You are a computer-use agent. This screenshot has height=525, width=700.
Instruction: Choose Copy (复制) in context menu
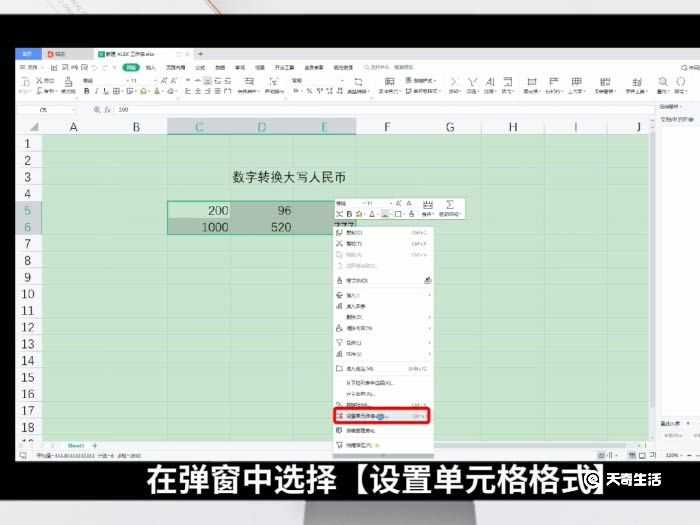[383, 233]
